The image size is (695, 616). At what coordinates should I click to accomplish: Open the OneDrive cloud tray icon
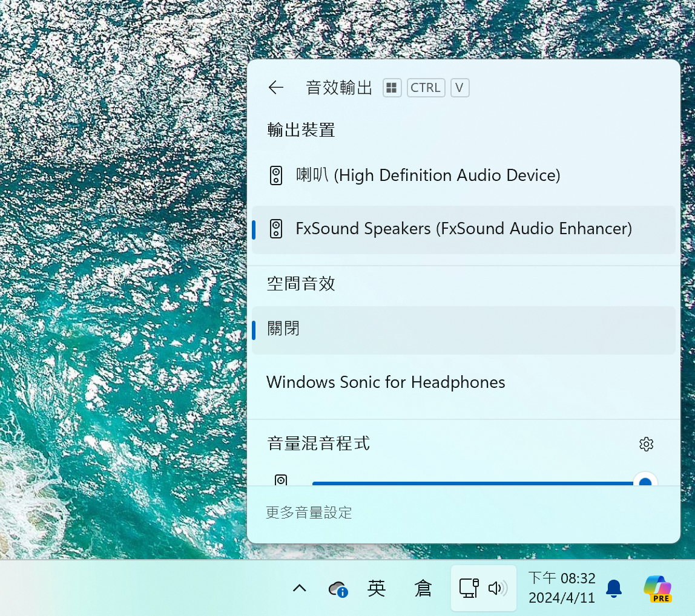coord(338,589)
